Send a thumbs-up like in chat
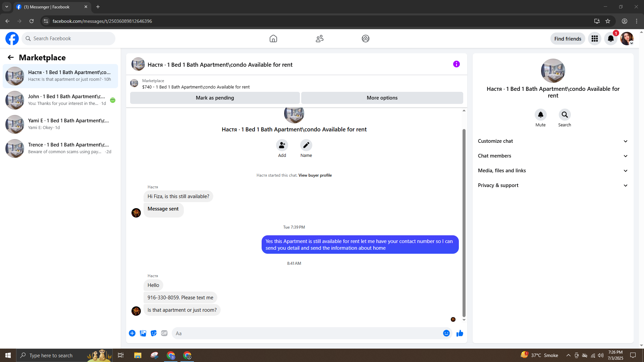This screenshot has height=362, width=644. pyautogui.click(x=460, y=333)
